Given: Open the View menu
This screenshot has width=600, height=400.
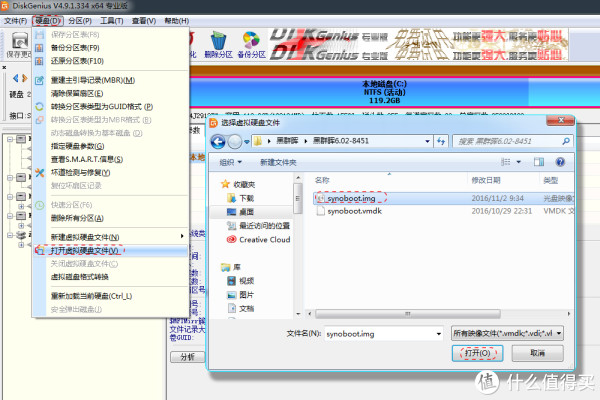Looking at the screenshot, I should coord(143,21).
